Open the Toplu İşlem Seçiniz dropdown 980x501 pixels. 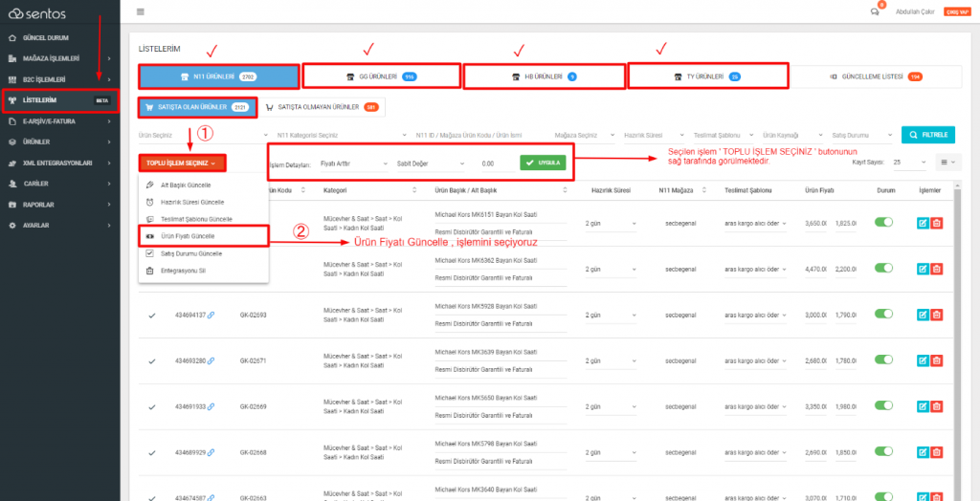pos(182,163)
